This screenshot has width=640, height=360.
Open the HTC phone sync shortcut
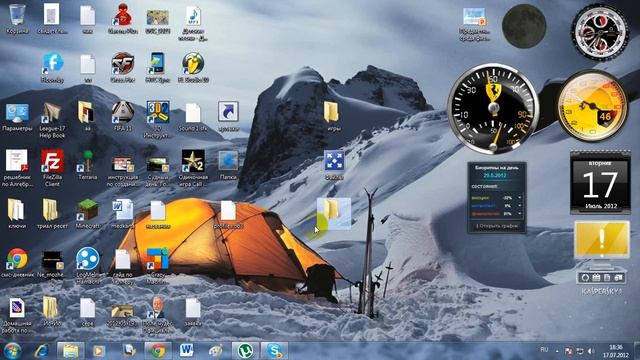[158, 67]
